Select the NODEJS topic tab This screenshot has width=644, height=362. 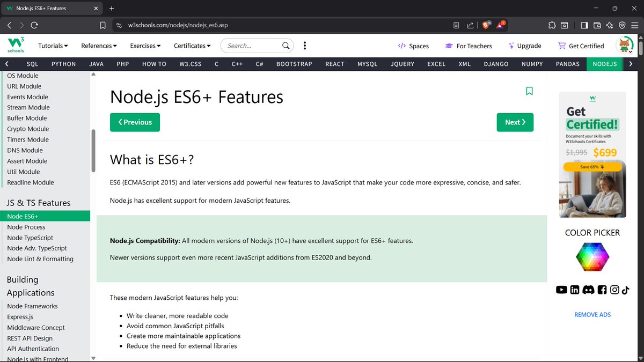click(604, 64)
